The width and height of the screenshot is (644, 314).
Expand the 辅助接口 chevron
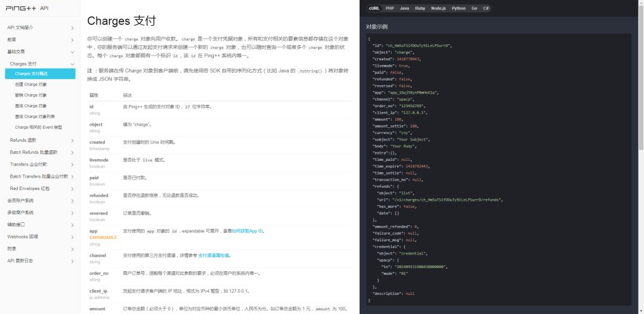[72, 225]
